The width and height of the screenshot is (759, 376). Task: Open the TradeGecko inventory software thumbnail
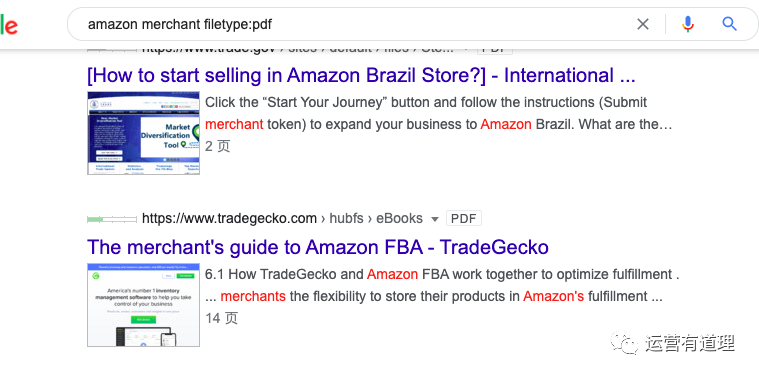(143, 305)
